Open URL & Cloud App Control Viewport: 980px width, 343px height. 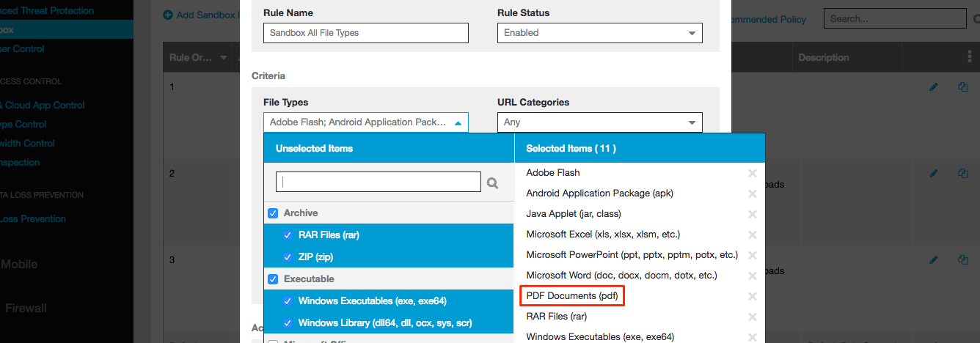pos(43,106)
